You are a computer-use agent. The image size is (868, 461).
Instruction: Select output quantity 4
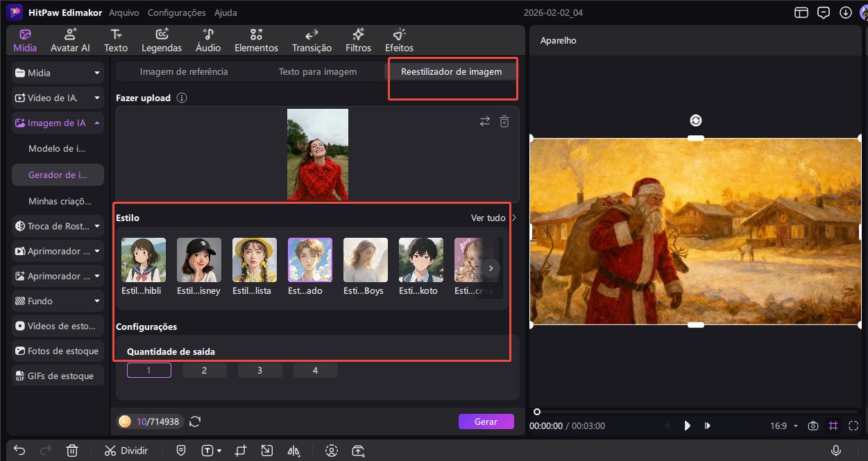click(x=315, y=369)
